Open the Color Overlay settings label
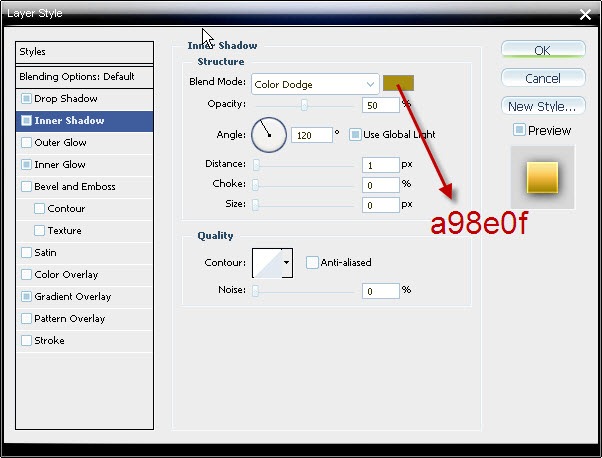The width and height of the screenshot is (602, 458). [66, 274]
